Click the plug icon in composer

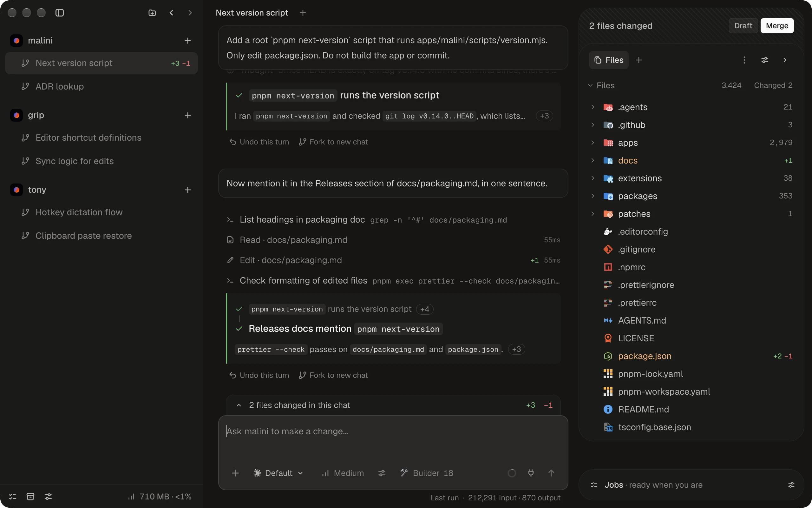tap(531, 473)
